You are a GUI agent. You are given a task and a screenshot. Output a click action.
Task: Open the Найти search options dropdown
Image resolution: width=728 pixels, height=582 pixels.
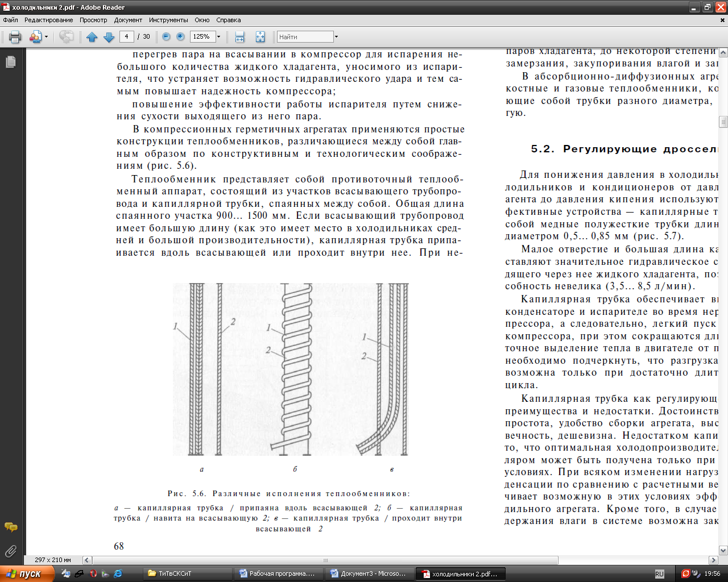pos(336,37)
